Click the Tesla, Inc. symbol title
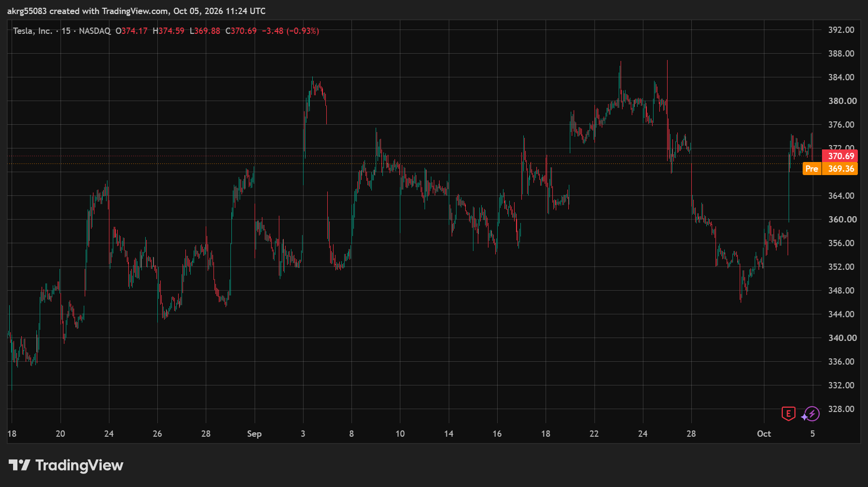The height and width of the screenshot is (487, 868). click(32, 31)
